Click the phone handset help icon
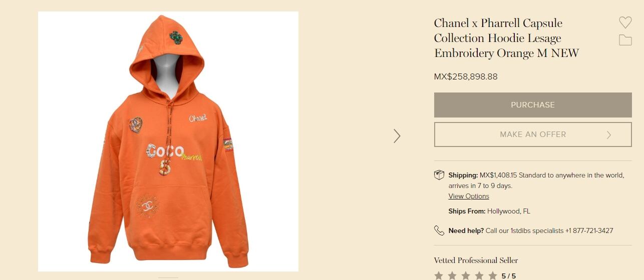644x280 pixels. click(439, 230)
